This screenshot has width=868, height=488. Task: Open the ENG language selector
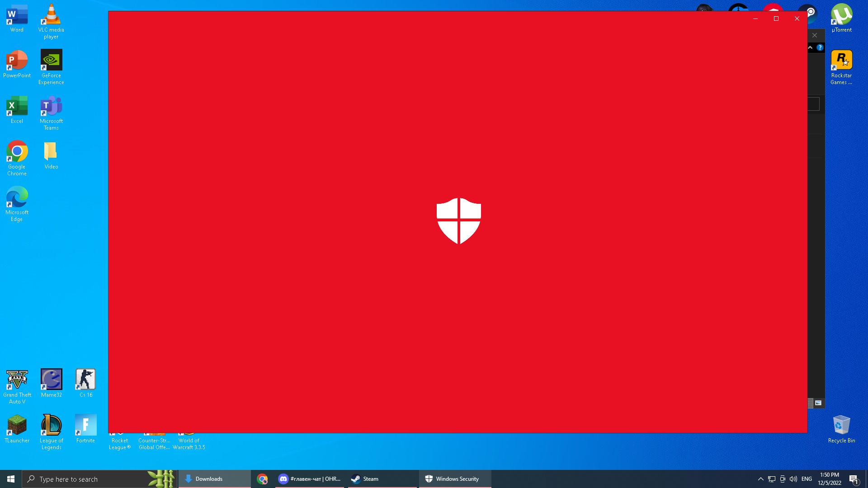pyautogui.click(x=807, y=479)
